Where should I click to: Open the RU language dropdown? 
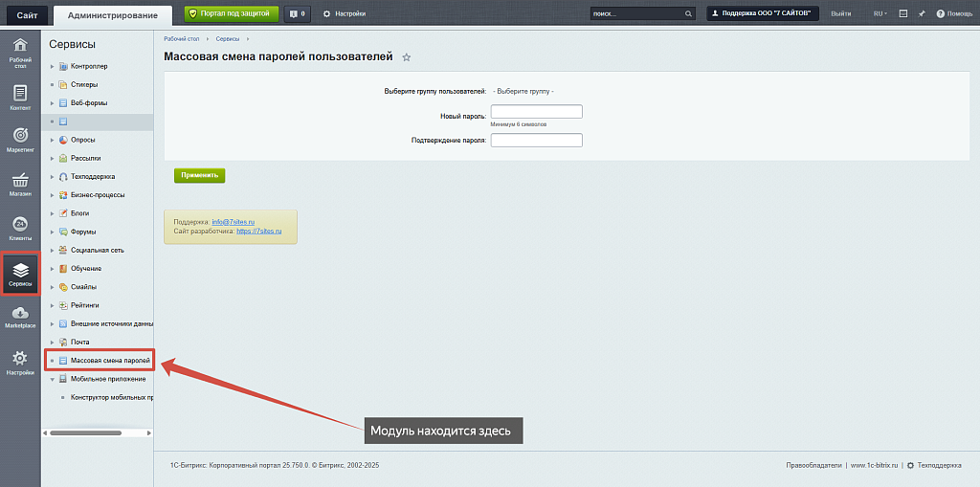pyautogui.click(x=880, y=13)
